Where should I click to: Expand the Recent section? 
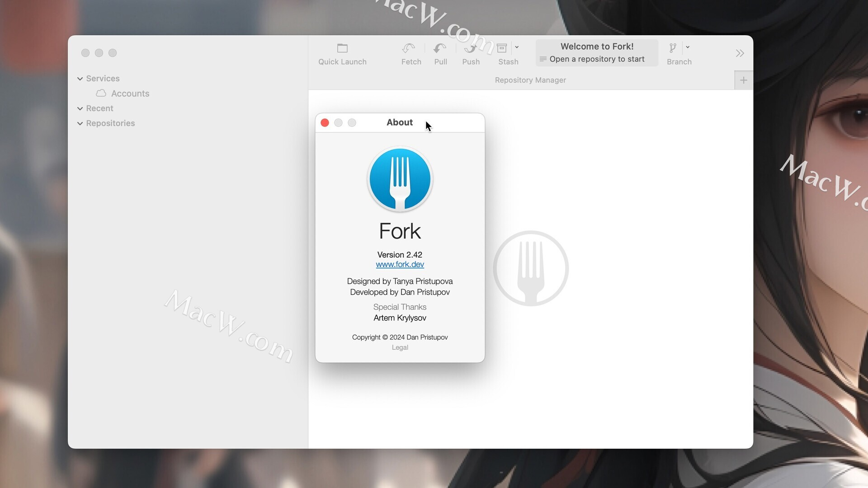click(80, 108)
